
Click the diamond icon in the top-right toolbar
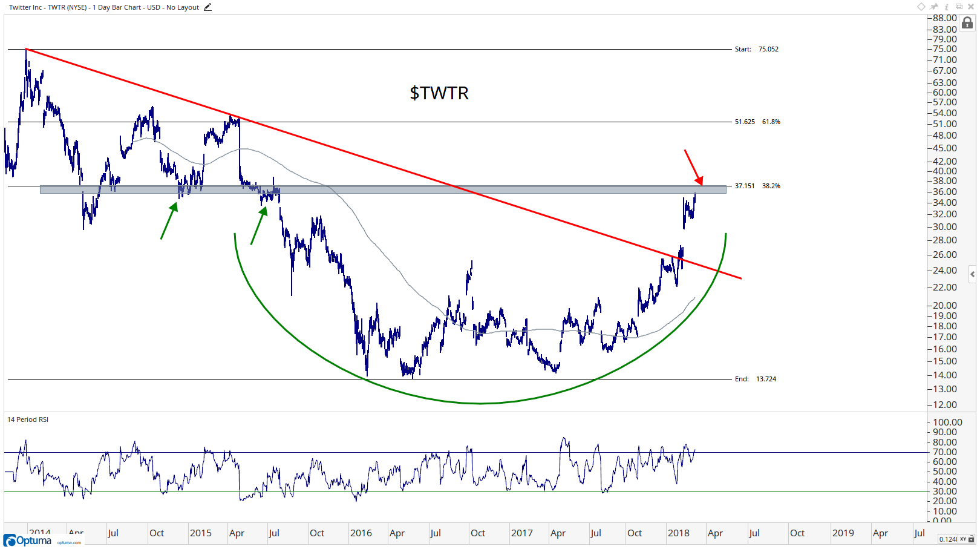coord(921,7)
